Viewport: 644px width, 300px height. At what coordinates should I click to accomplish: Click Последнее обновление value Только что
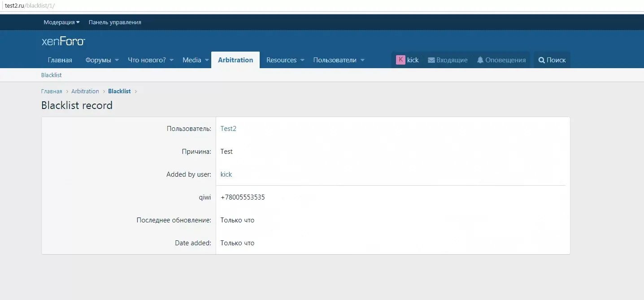point(237,220)
